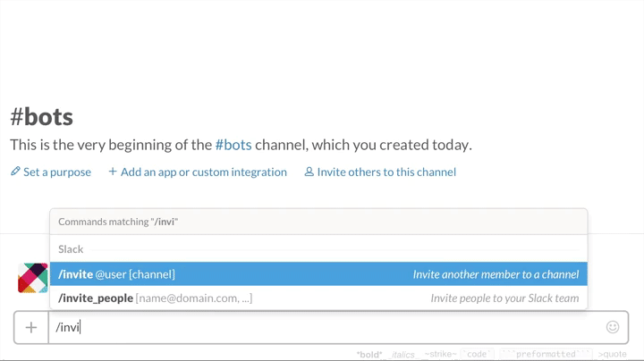The height and width of the screenshot is (361, 644).
Task: Click the ```preformatted``` formatting hint
Action: coord(546,354)
